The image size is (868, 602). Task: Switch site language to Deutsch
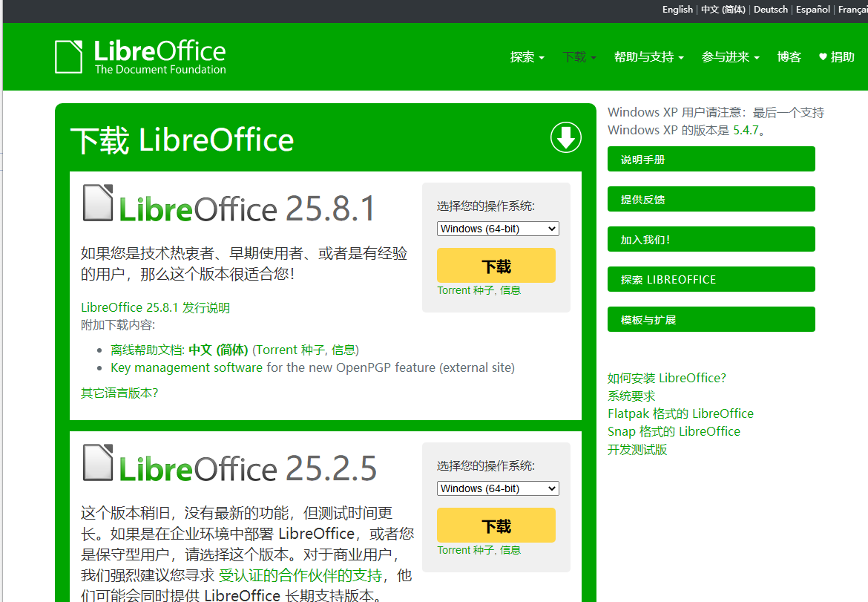pyautogui.click(x=771, y=10)
